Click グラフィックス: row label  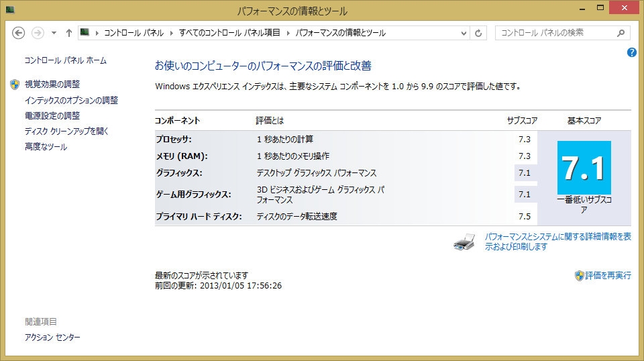179,173
